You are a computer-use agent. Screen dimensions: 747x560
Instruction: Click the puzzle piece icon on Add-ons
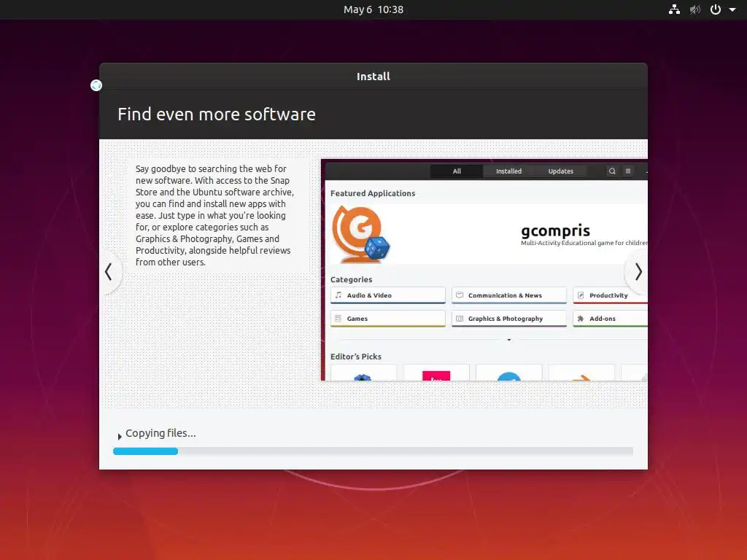[581, 319]
